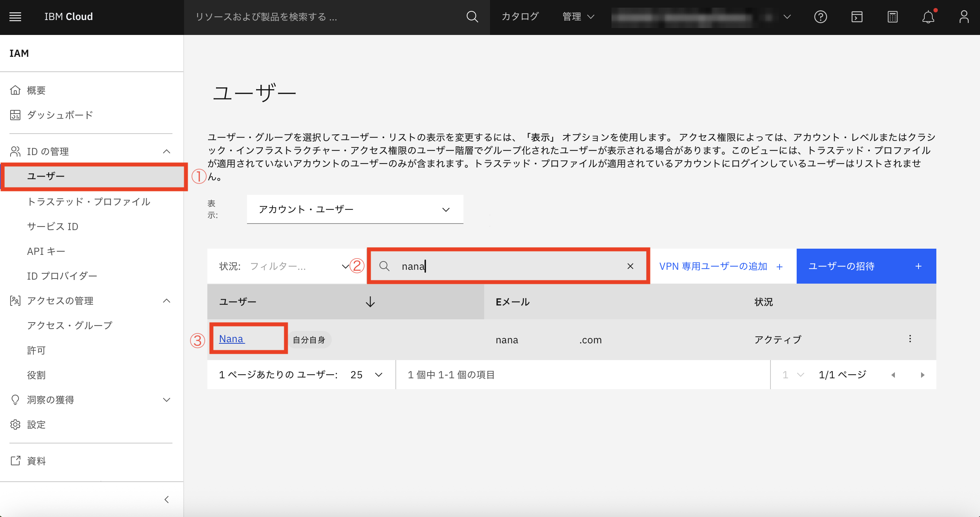Open the hamburger navigation menu

(x=15, y=17)
